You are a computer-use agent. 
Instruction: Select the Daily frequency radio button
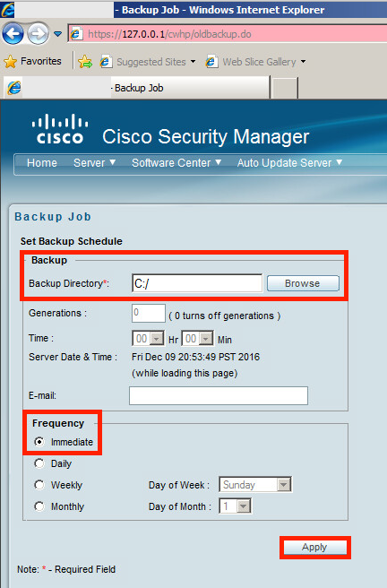tap(39, 463)
